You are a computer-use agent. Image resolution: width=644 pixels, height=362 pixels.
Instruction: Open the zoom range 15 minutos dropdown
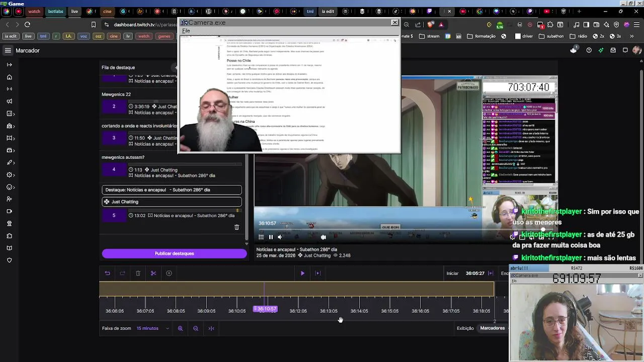click(152, 328)
